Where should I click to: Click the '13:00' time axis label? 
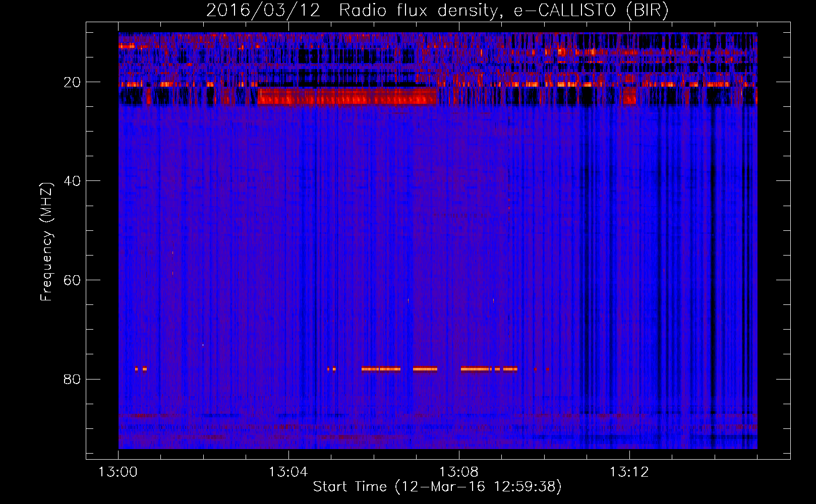pos(118,472)
